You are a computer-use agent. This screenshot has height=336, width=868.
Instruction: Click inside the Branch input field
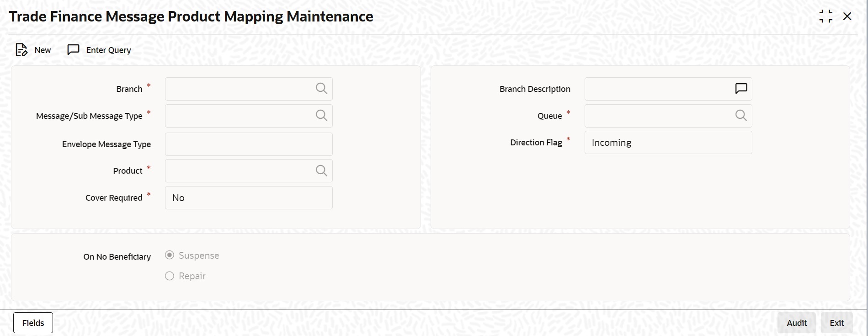click(238, 89)
